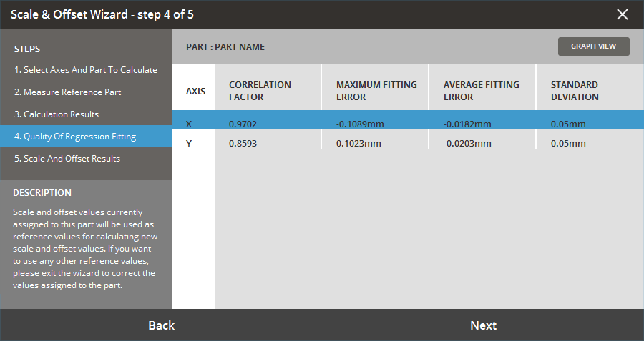The height and width of the screenshot is (341, 644).
Task: Click the Correlation Factor column header
Action: (x=260, y=91)
